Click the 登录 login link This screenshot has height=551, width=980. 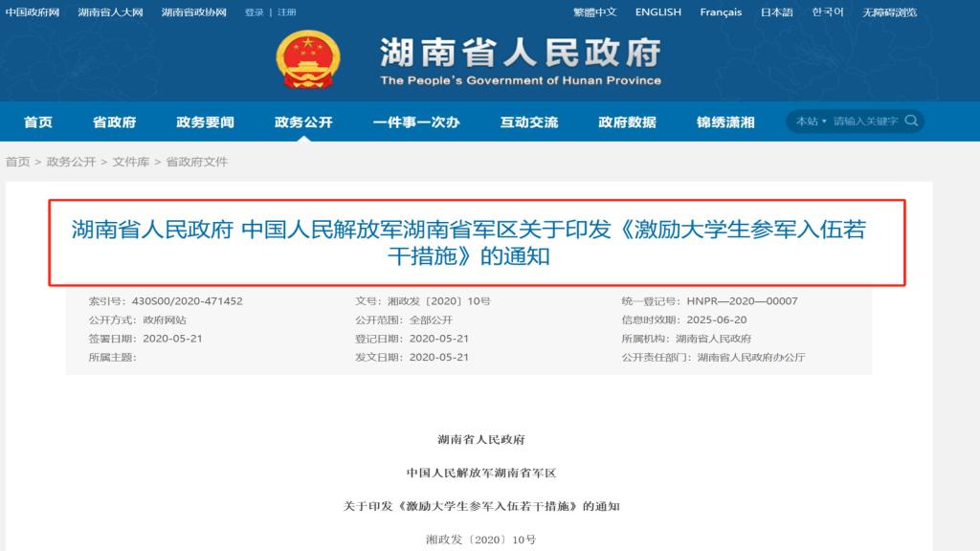click(253, 12)
